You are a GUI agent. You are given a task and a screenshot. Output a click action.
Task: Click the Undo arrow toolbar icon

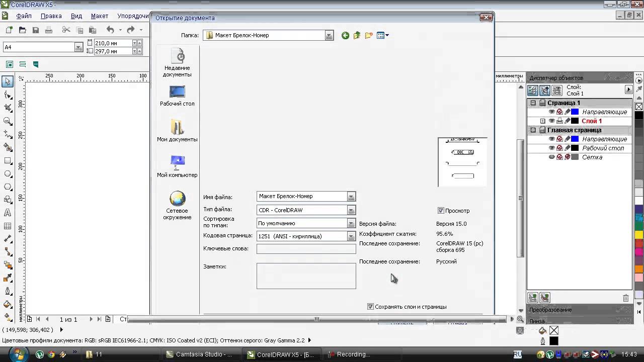coord(110,30)
